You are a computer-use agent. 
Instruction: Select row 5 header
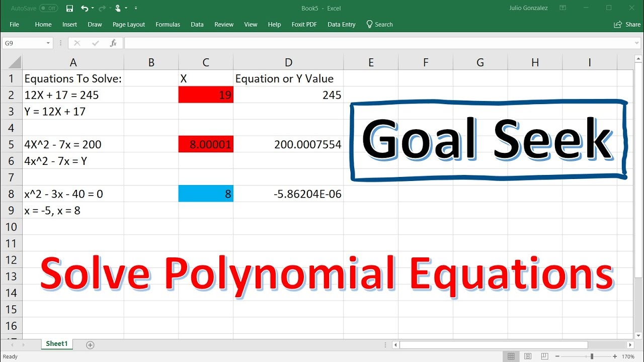pos(11,144)
